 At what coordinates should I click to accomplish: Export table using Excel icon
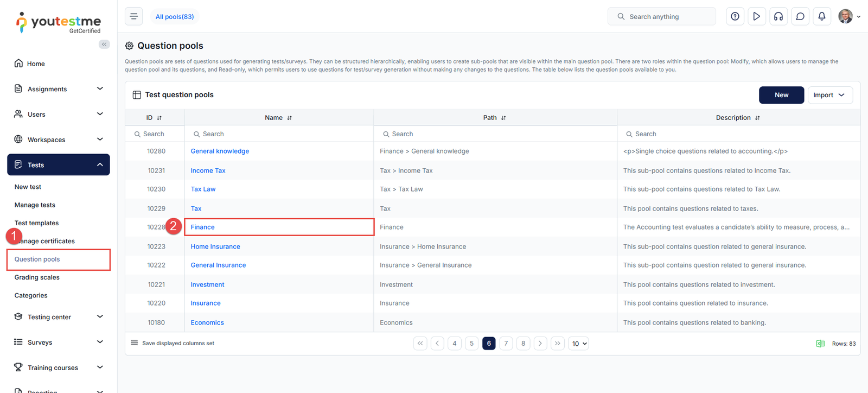point(820,344)
